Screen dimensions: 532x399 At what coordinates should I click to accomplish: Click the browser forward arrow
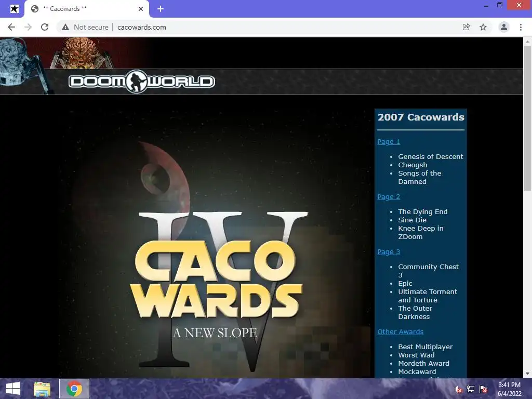[x=28, y=27]
